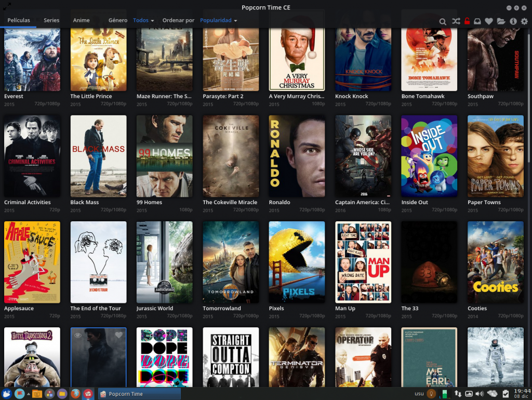
Task: Click the "Black Mass" title text
Action: 85,202
